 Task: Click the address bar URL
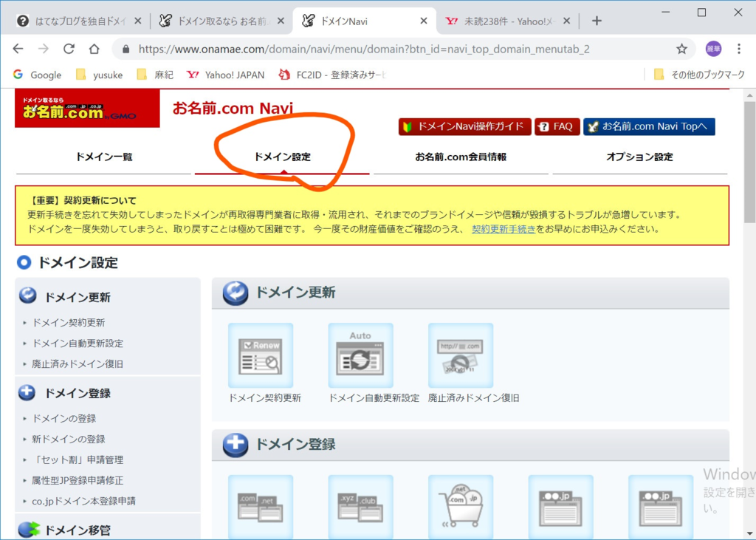point(364,49)
